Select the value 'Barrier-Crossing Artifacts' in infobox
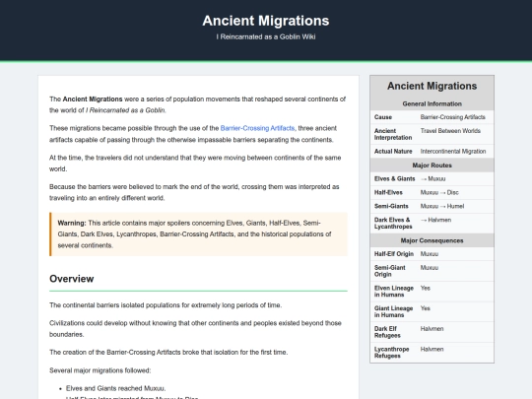The height and width of the screenshot is (399, 532). pos(452,117)
